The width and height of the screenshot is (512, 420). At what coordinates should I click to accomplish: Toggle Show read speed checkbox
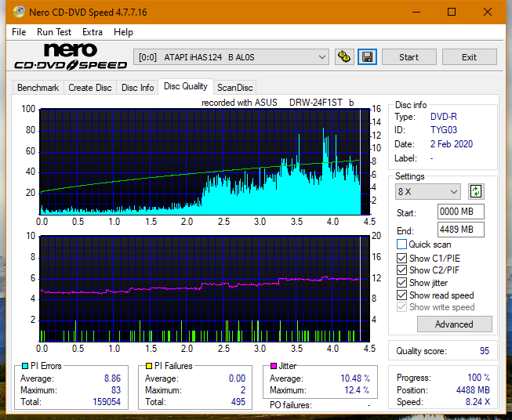401,295
